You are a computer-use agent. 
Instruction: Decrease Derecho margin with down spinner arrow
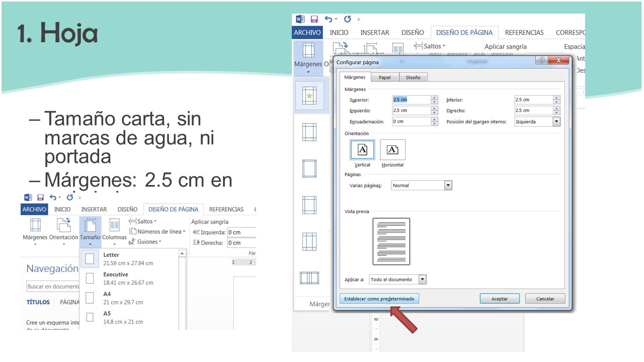click(556, 113)
